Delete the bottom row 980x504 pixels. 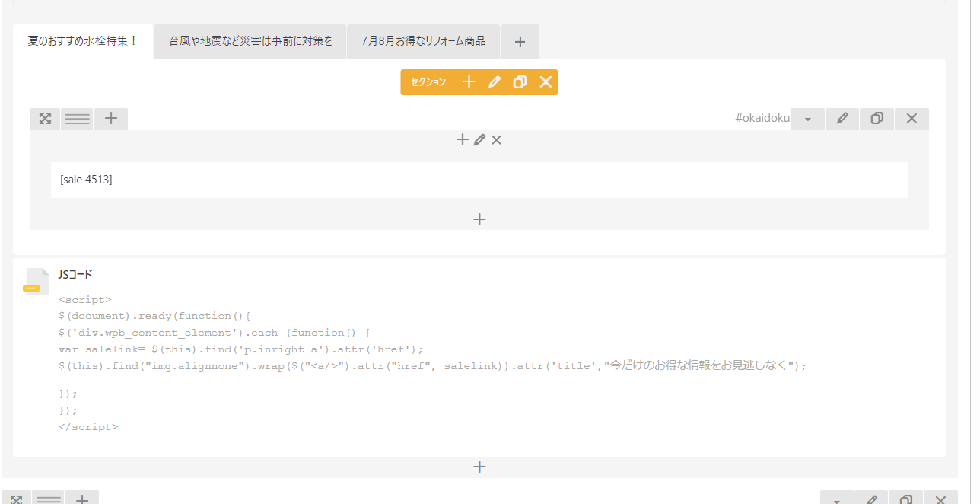click(x=941, y=498)
